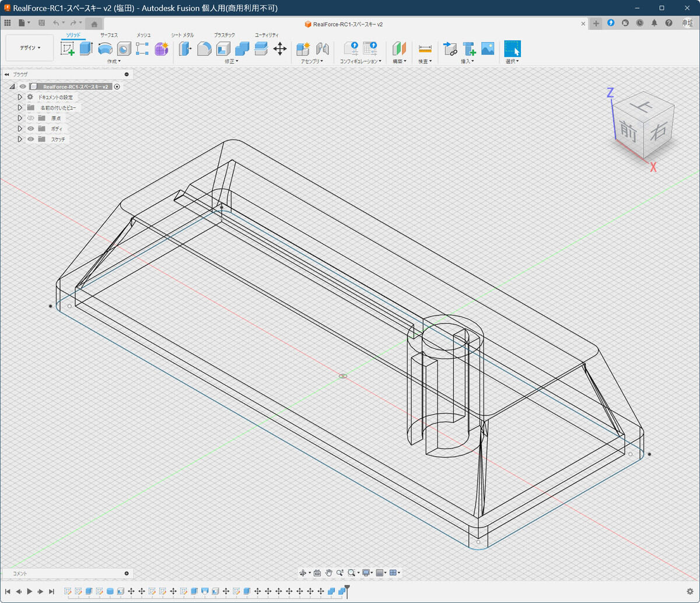Click the Fillet tool icon
This screenshot has width=700, height=603.
tap(204, 49)
